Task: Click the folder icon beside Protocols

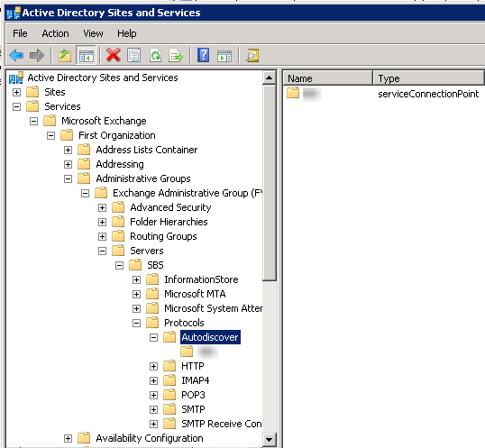Action: pos(152,323)
